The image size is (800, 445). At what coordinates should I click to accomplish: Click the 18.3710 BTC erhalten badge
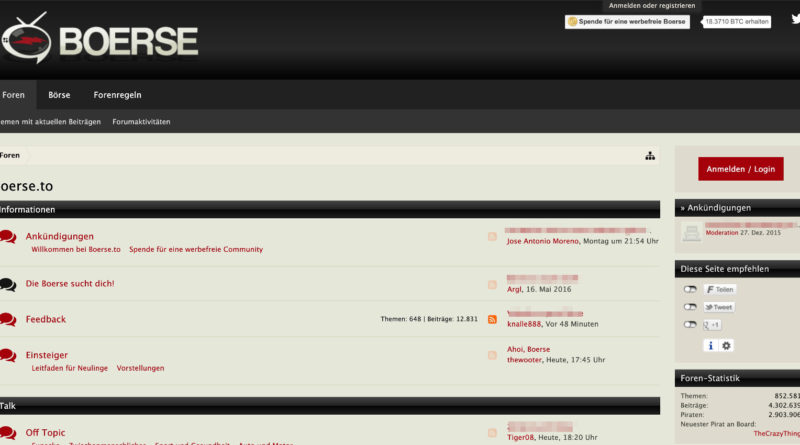[x=736, y=21]
